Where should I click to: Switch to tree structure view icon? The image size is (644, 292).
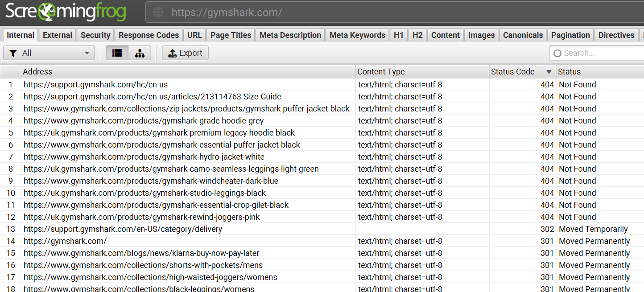(x=140, y=53)
